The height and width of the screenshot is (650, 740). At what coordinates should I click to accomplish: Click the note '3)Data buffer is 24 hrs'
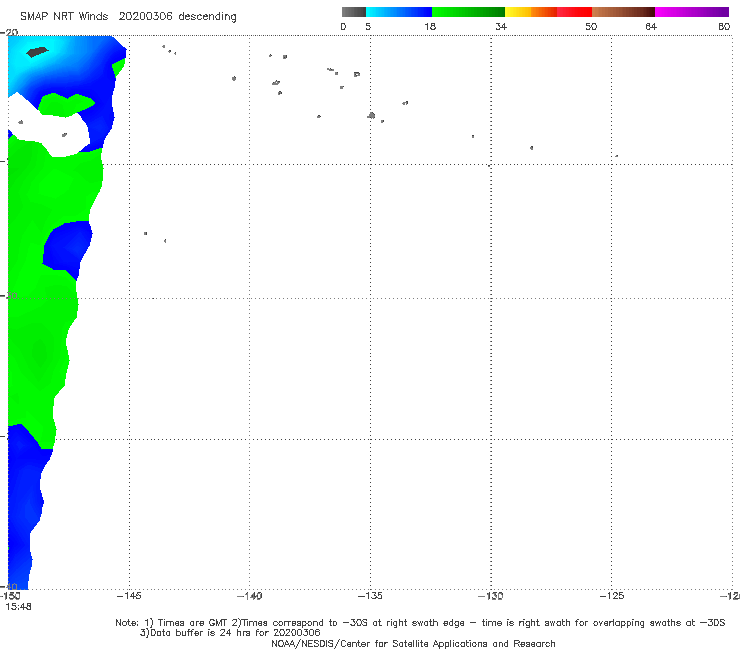click(x=230, y=633)
